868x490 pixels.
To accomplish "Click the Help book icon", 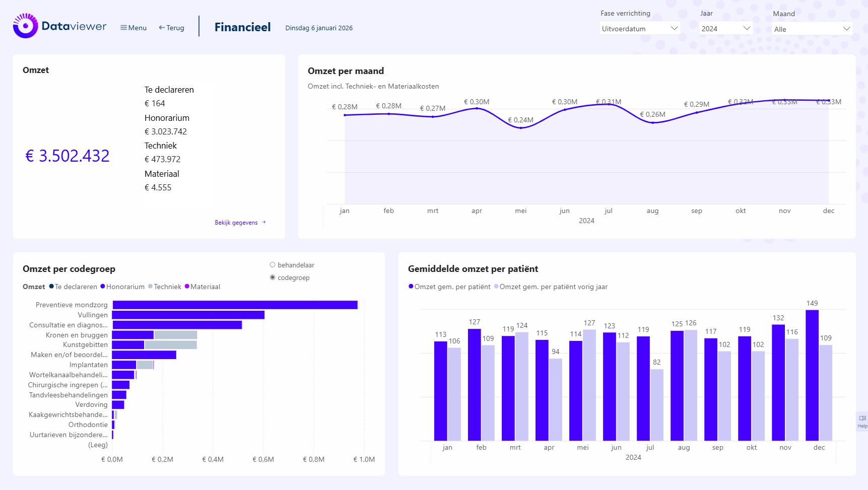I will (862, 418).
